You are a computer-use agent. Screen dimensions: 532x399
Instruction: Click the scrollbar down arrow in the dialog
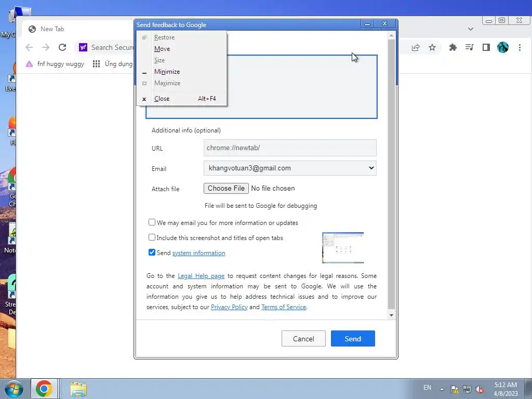pyautogui.click(x=391, y=315)
